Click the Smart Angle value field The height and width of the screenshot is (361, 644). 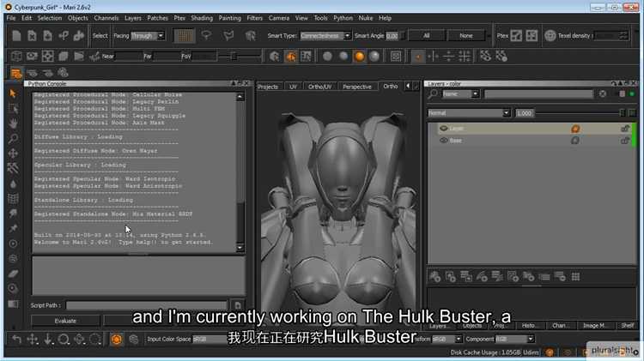[x=392, y=36]
